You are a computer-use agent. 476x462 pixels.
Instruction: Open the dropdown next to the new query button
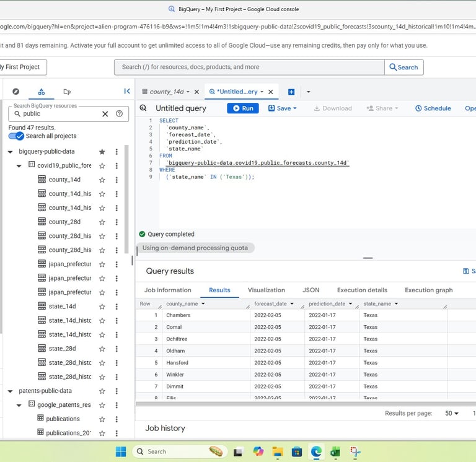tap(309, 92)
